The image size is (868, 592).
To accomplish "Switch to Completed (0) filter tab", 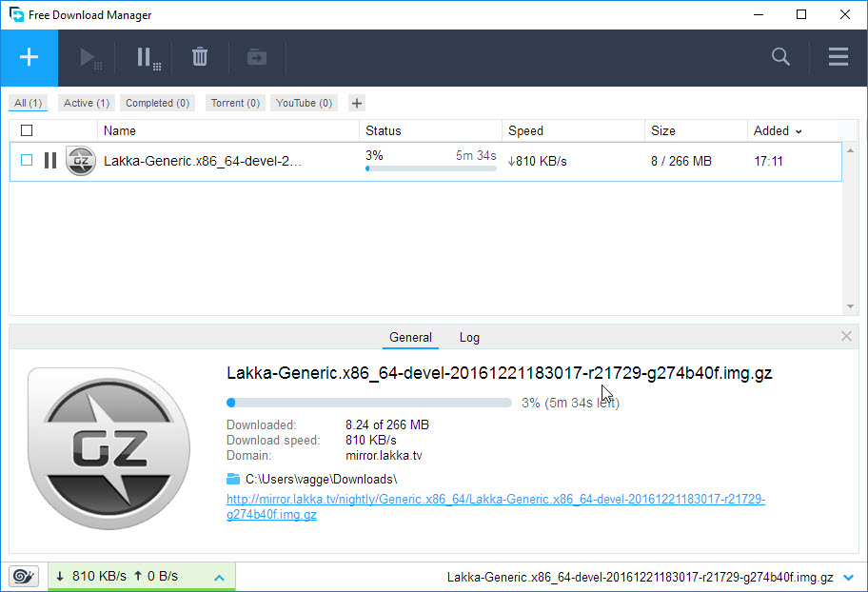I will coord(157,103).
